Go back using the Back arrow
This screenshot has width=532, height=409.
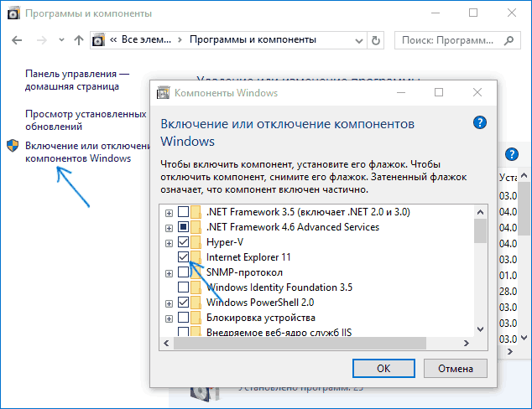tap(17, 40)
